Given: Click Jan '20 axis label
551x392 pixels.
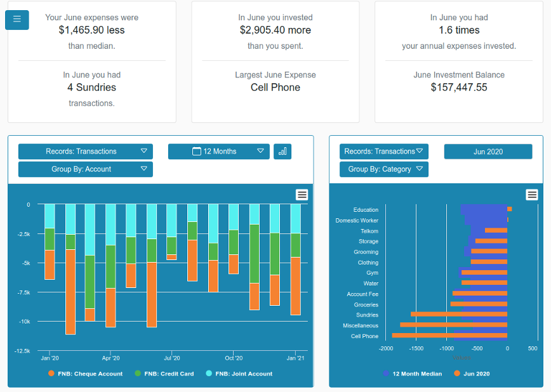Looking at the screenshot, I should coord(50,358).
